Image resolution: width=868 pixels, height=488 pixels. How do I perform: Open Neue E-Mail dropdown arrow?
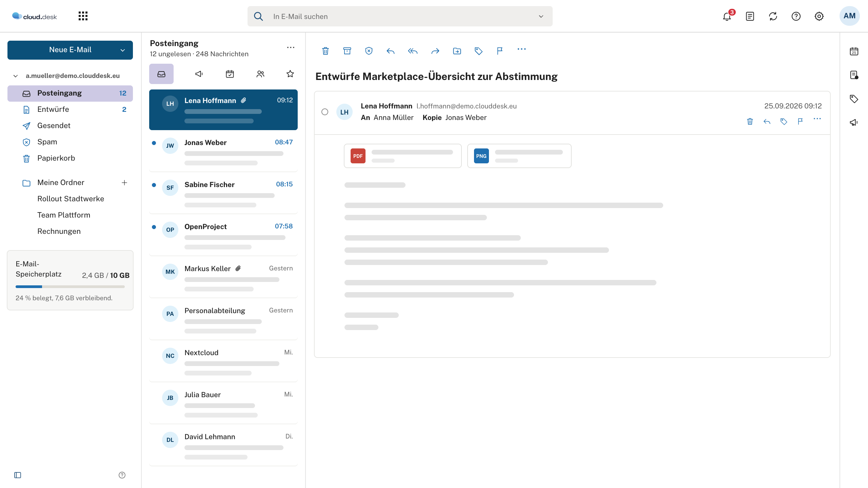point(123,50)
